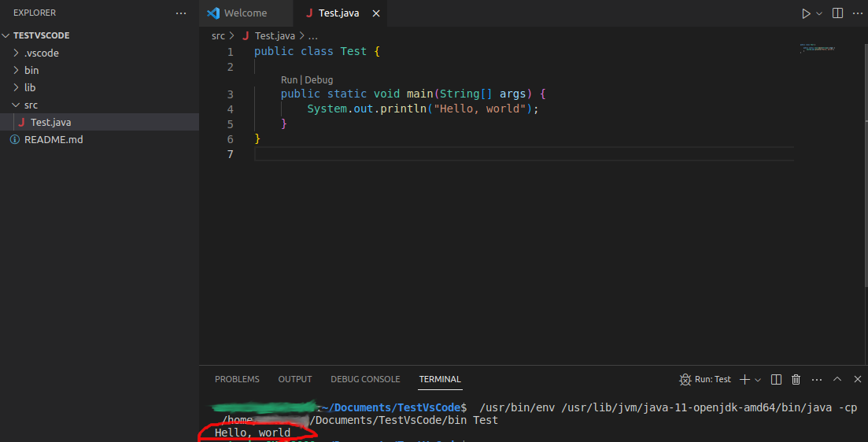Screen dimensions: 868x442
Task: Click line number 4 in the gutter
Action: click(x=231, y=109)
